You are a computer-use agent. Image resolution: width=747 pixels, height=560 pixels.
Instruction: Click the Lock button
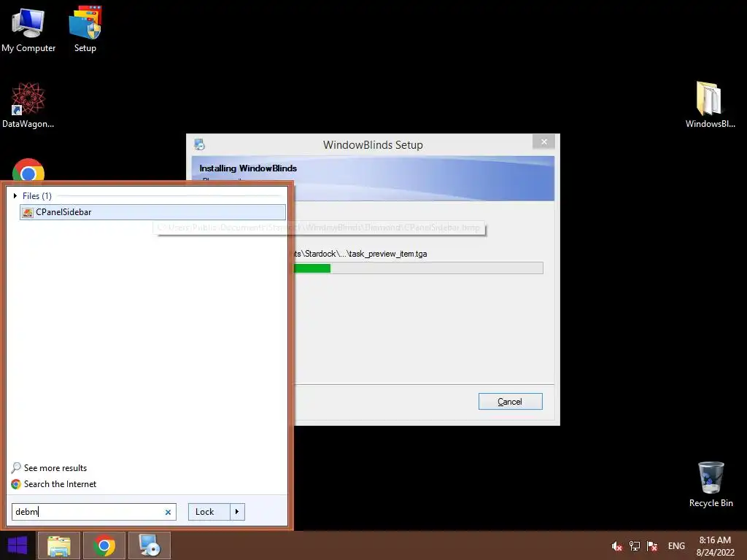[209, 512]
